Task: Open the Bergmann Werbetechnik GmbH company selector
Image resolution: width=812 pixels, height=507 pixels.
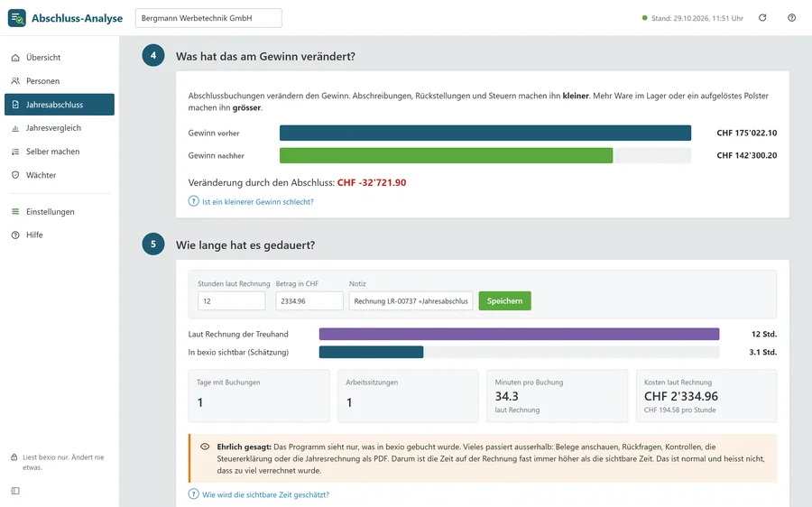Action: click(x=208, y=18)
